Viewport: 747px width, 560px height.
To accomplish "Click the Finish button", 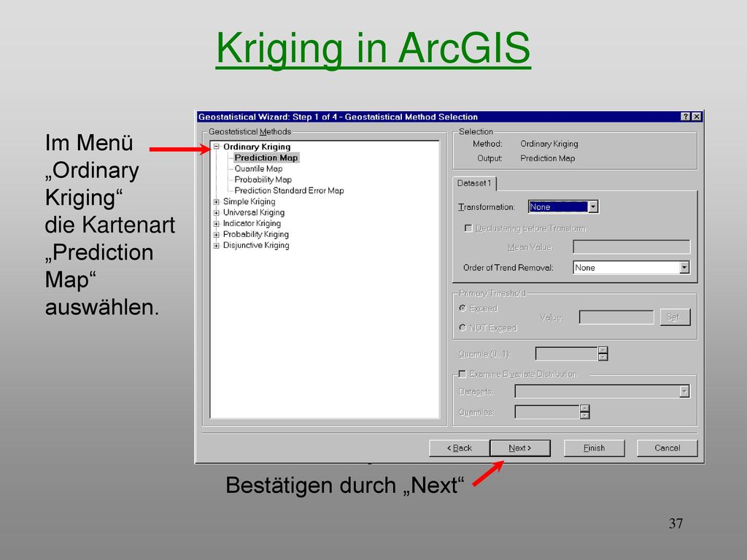I will [594, 448].
